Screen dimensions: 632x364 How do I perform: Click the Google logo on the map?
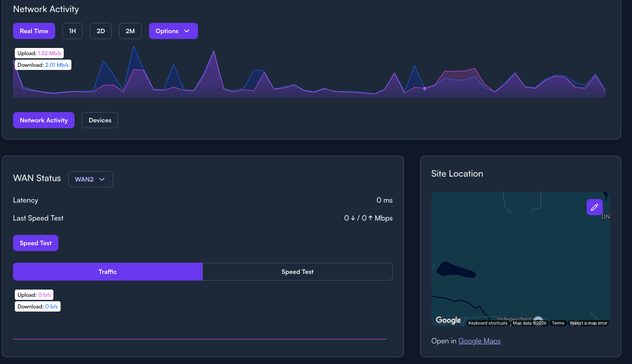click(x=448, y=320)
